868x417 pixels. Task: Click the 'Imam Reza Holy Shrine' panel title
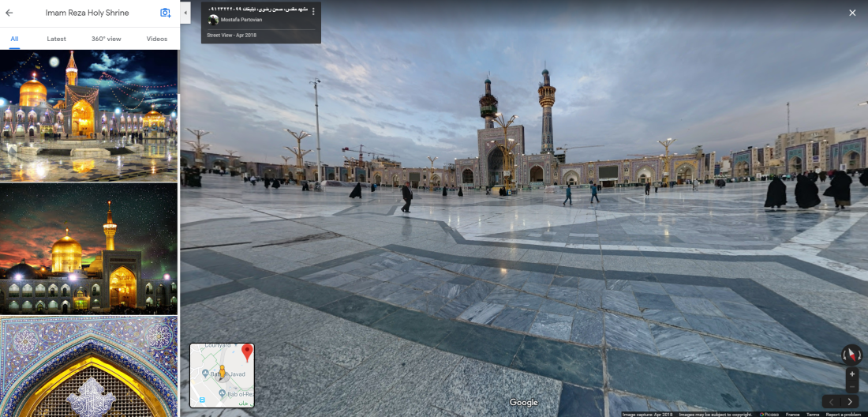pyautogui.click(x=88, y=13)
